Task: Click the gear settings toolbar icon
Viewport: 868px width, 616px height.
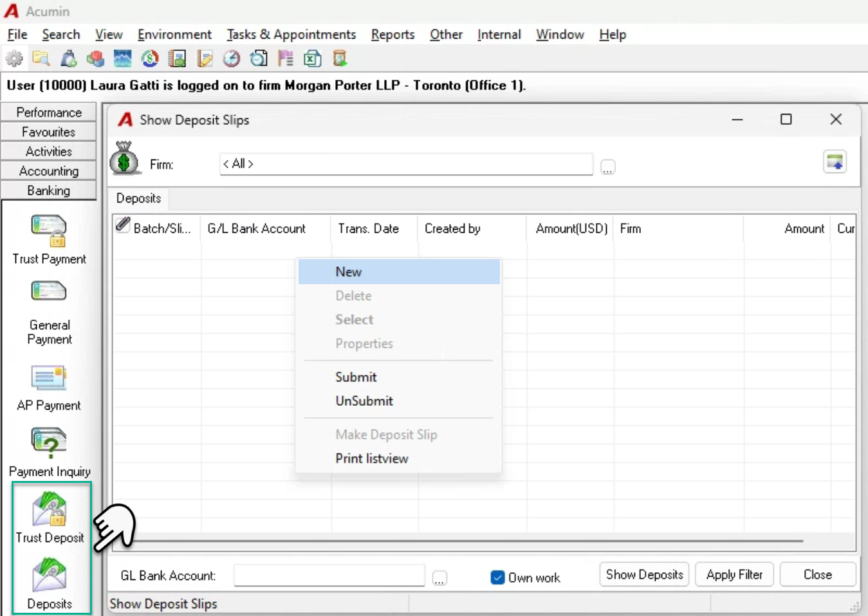Action: pos(14,59)
